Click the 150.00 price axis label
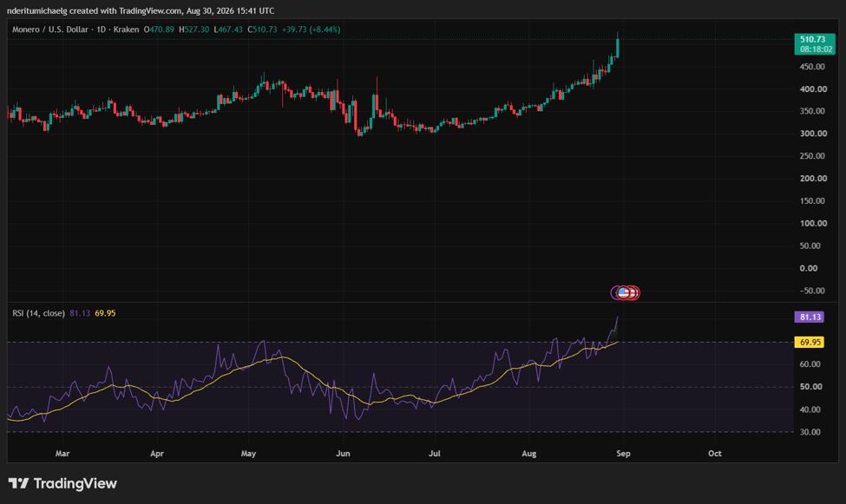Image resolution: width=846 pixels, height=504 pixels. click(x=812, y=200)
